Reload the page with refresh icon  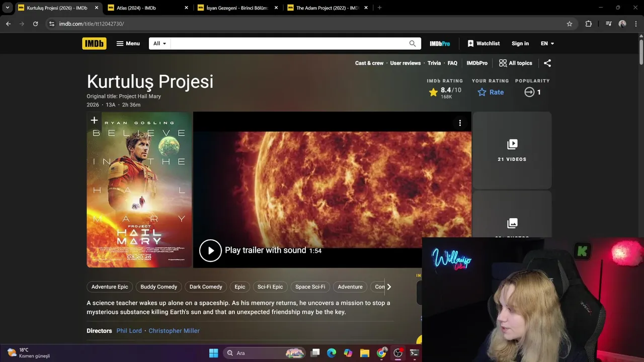[x=35, y=24]
